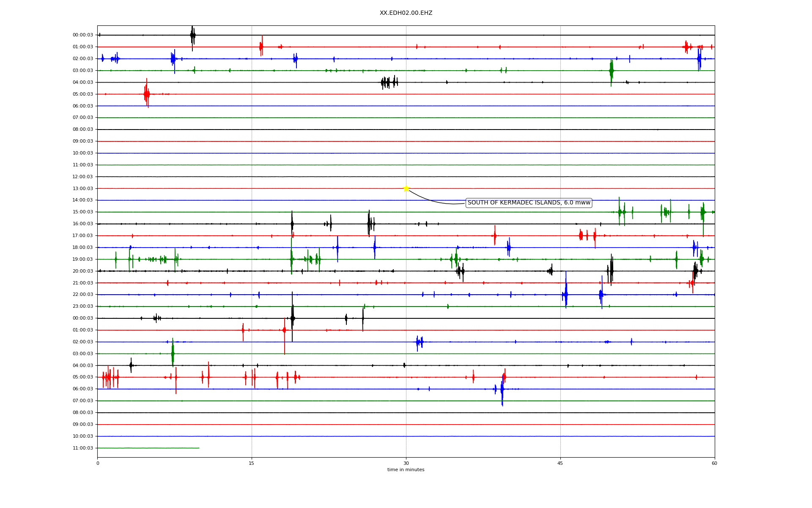Click the x-axis tick label 15
Screen dimensions: 812x508
tap(252, 463)
